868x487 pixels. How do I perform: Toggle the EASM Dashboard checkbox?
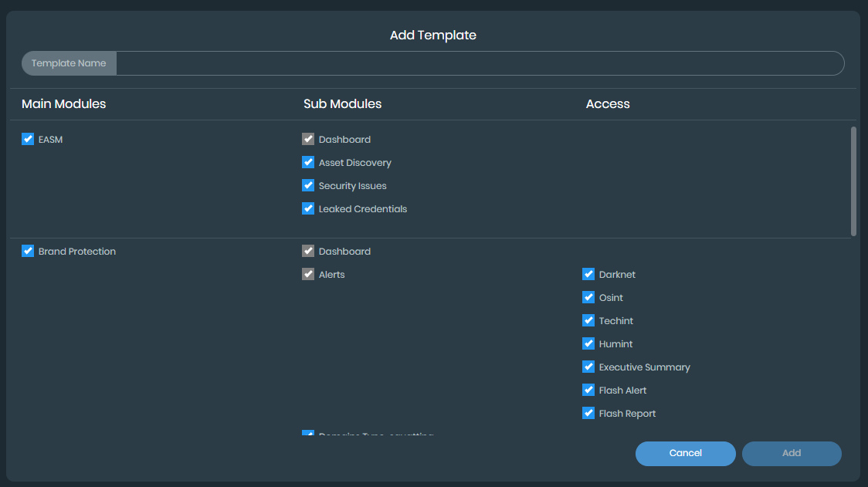308,140
